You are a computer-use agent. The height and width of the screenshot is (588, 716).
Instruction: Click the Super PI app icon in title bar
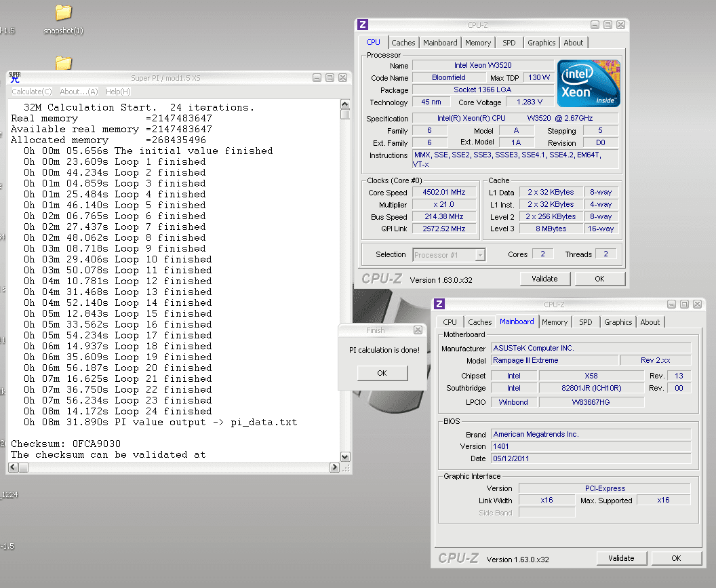click(15, 77)
